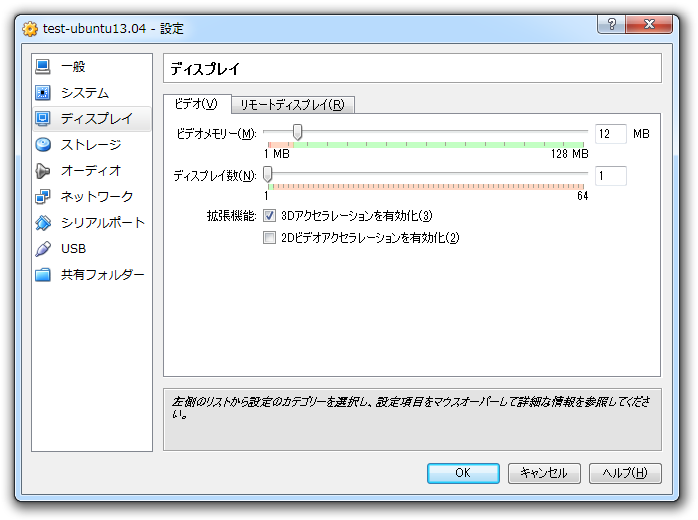Screen dimensions: 698x520
Task: Click the ディスプレイ数 slider handle
Action: point(268,174)
